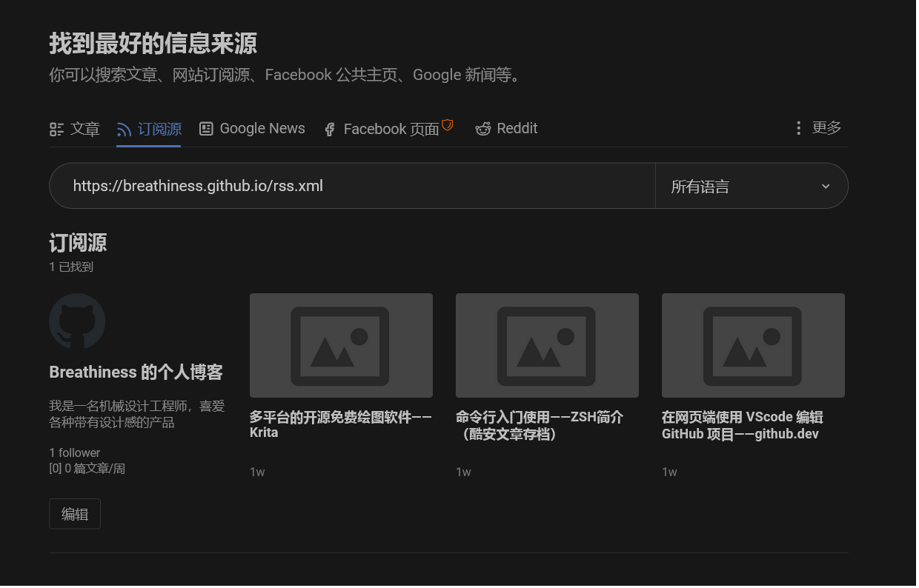Click the 1w timestamp under github.dev article
The width and height of the screenshot is (919, 588).
[x=669, y=472]
